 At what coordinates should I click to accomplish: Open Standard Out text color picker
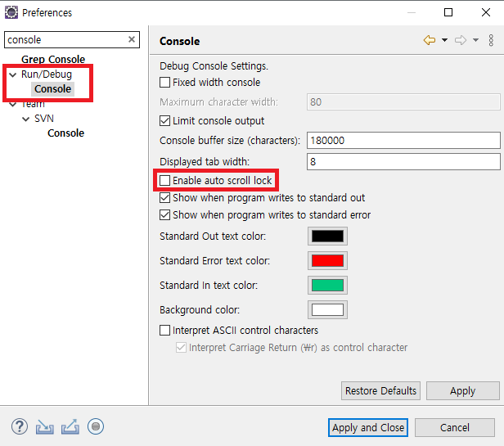point(327,236)
